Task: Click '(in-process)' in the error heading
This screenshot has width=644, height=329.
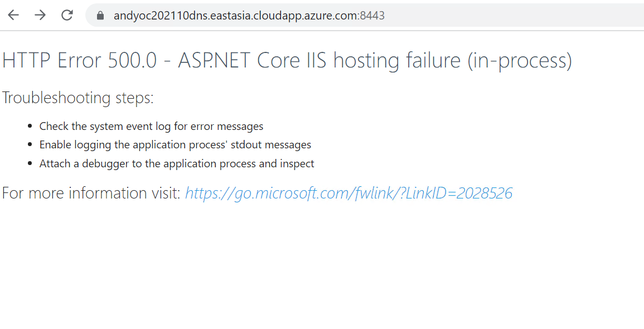Action: pos(520,60)
